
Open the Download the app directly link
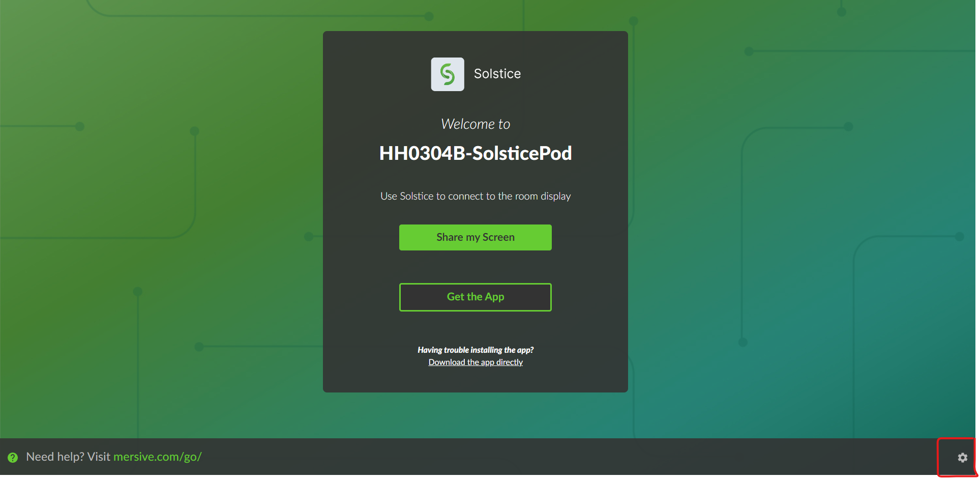pyautogui.click(x=476, y=362)
